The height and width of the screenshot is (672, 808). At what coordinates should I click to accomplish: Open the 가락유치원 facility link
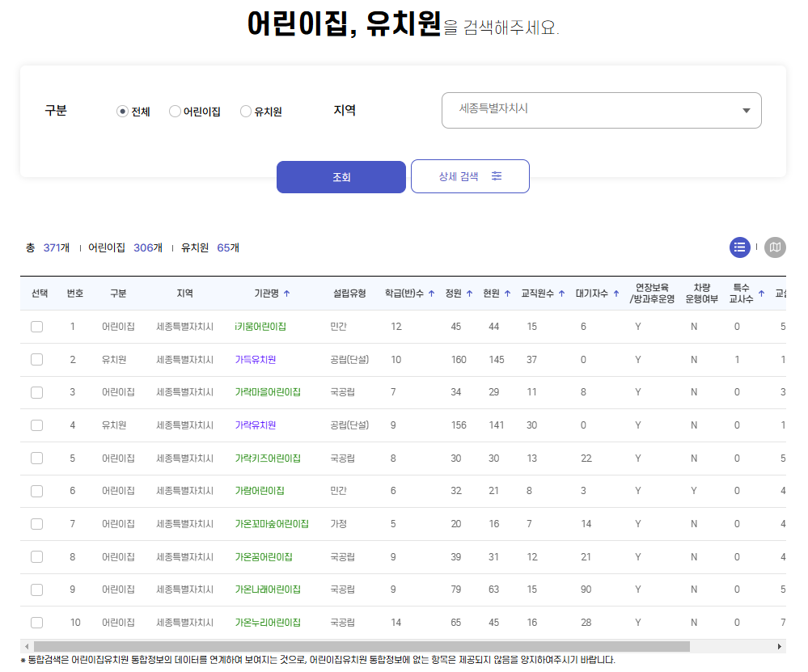click(254, 425)
